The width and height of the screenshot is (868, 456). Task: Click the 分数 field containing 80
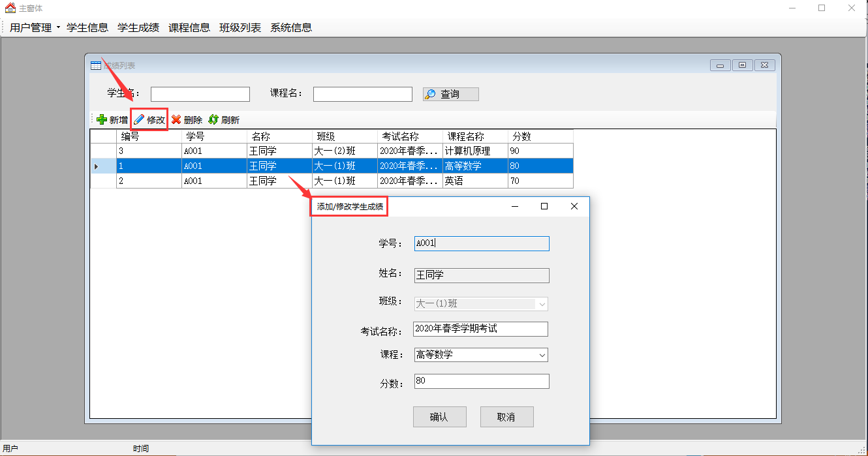tap(482, 381)
